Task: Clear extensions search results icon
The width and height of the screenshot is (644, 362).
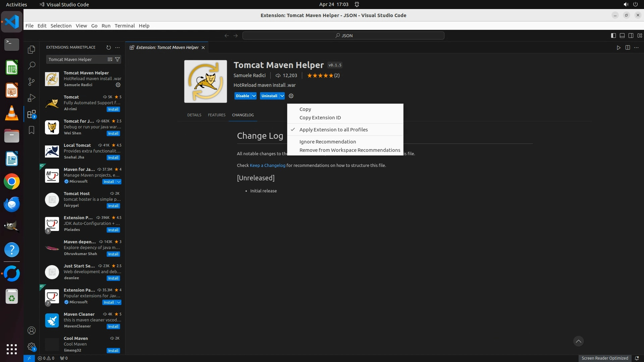Action: 110,59
